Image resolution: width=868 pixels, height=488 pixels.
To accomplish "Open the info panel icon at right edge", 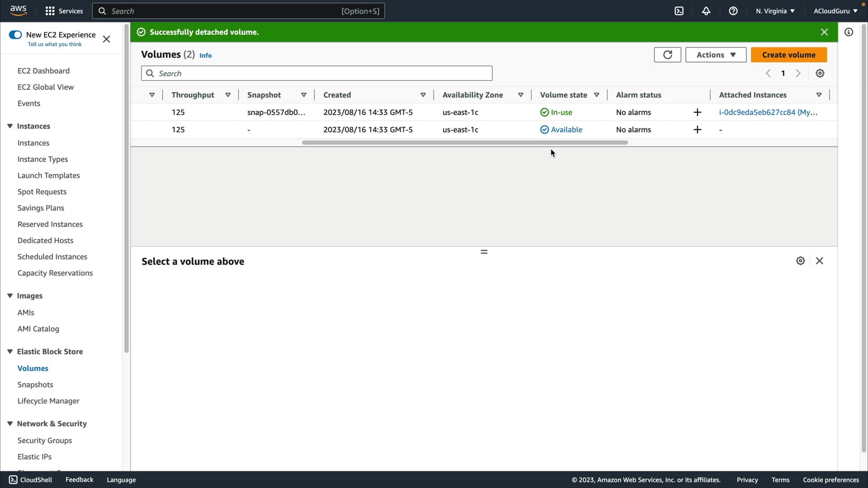I will [849, 32].
